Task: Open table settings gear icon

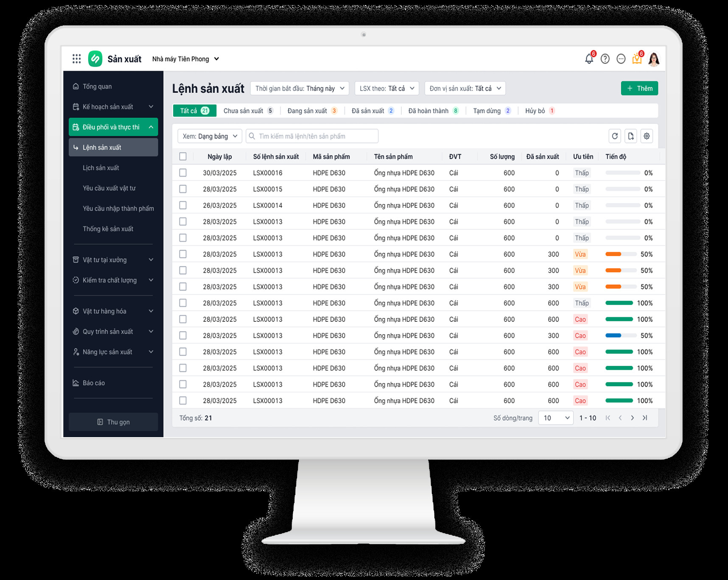Action: tap(647, 136)
